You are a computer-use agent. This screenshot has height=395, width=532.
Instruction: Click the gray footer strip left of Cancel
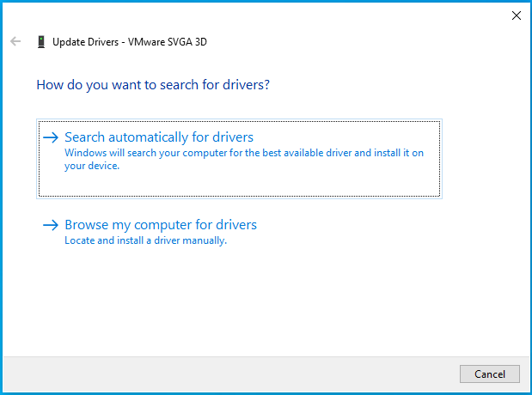pyautogui.click(x=232, y=374)
